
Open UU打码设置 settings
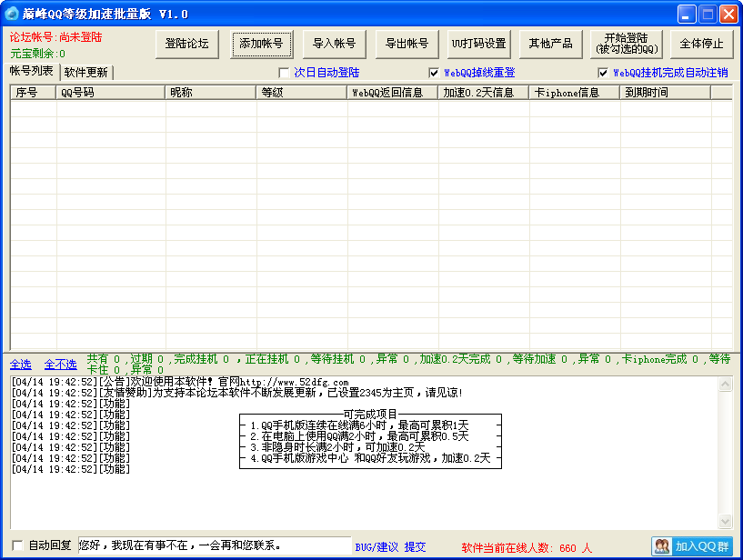479,44
